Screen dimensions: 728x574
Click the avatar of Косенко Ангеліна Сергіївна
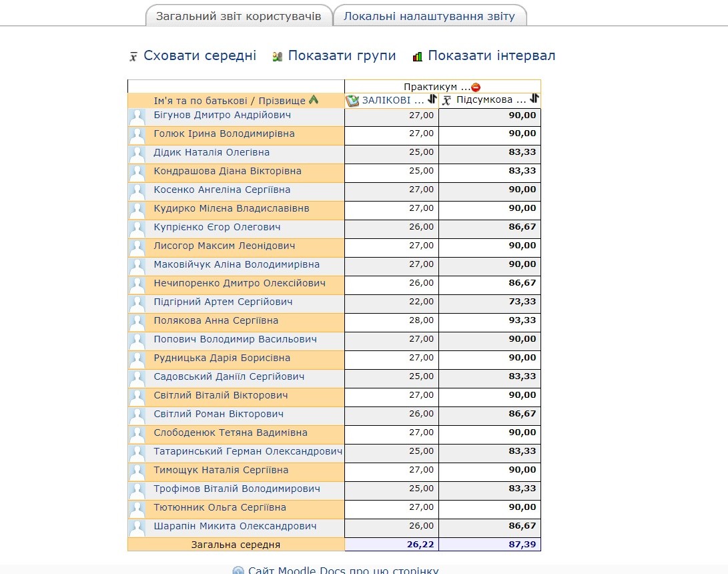(137, 191)
